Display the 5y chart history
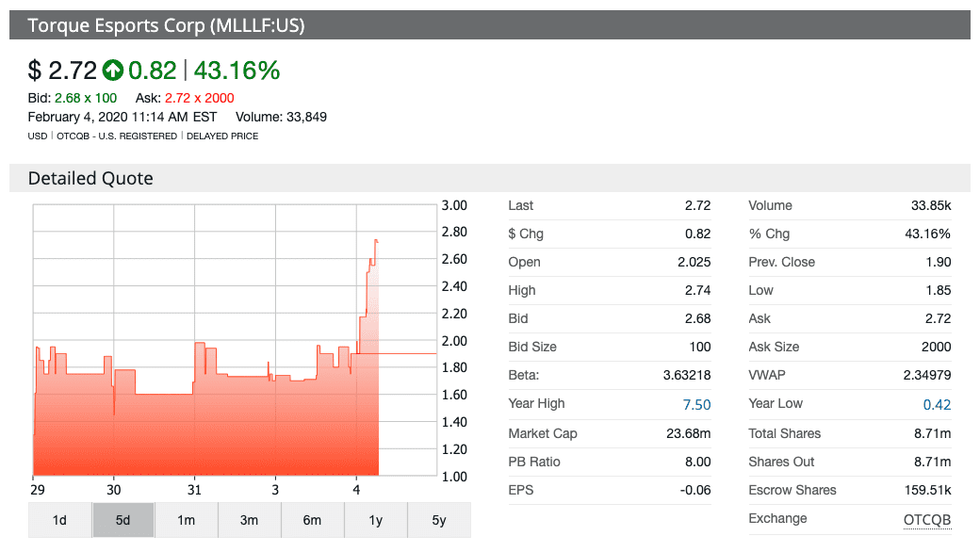This screenshot has width=980, height=550. click(438, 520)
